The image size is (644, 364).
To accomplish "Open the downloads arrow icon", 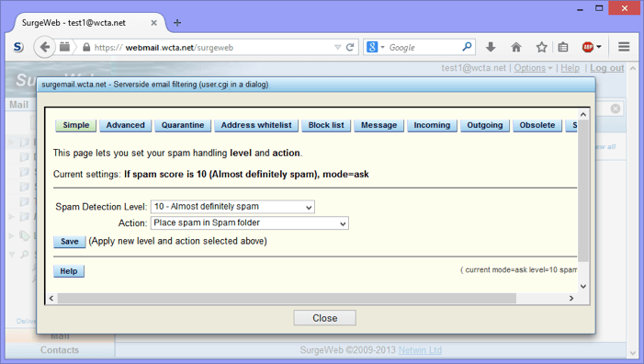I will point(491,47).
